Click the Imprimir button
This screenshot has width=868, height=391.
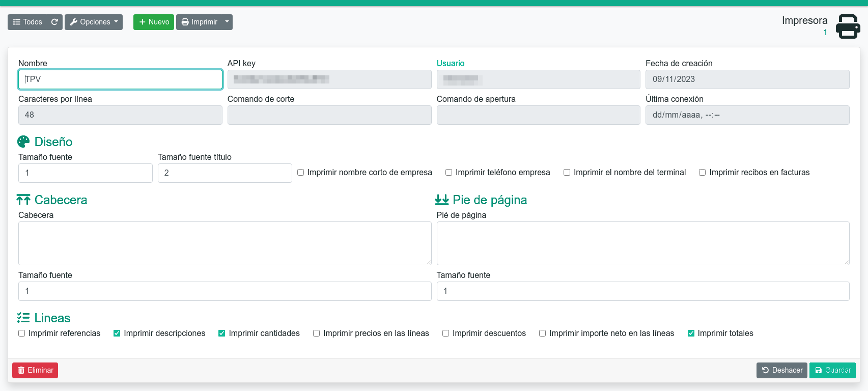pos(199,22)
